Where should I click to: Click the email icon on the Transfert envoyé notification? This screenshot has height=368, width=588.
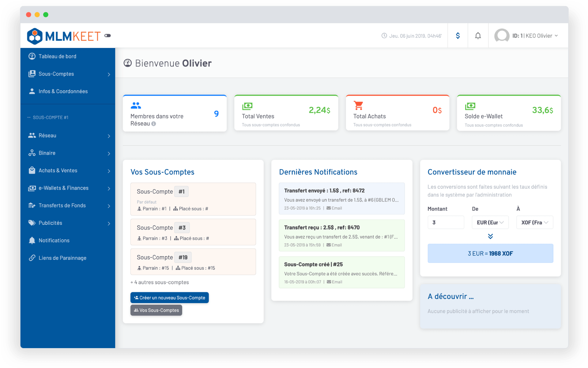[x=329, y=208]
